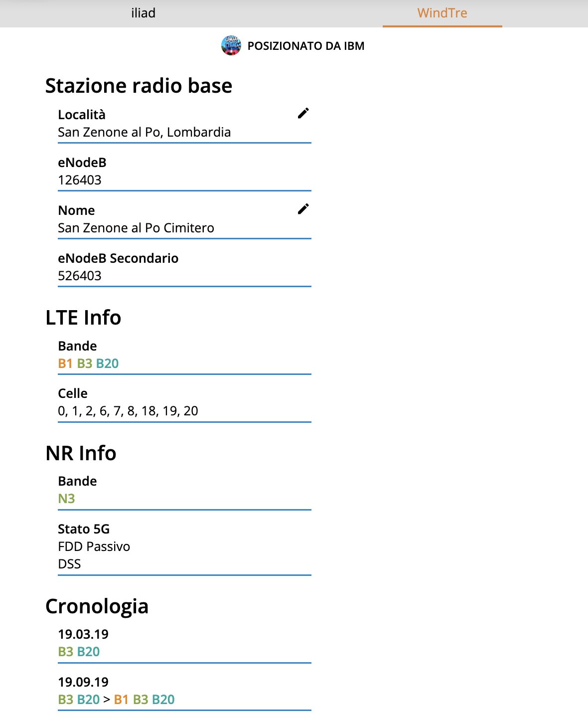Screen dimensions: 588x722
Task: Click the IBM contributor avatar icon
Action: 231,46
